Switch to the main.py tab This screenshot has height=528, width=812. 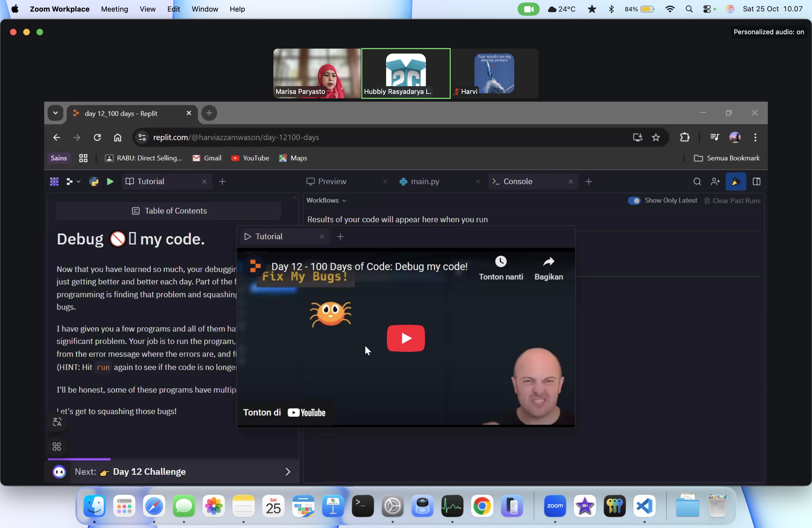[425, 181]
